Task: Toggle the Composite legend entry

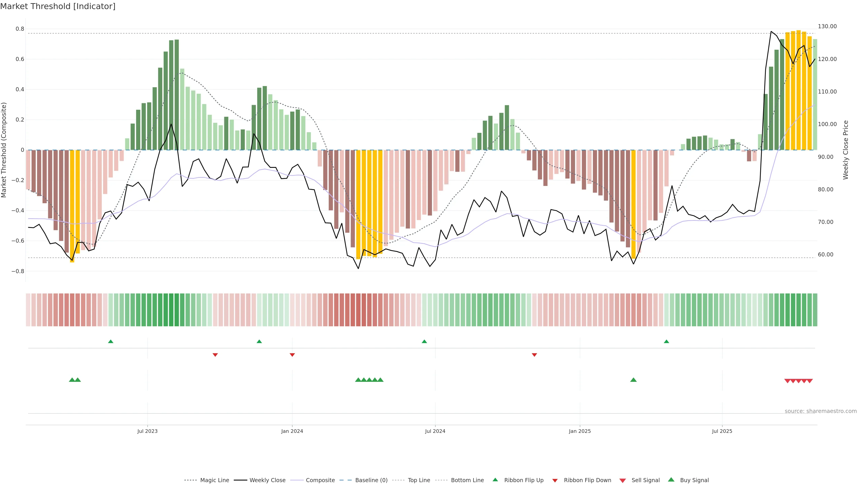Action: point(320,480)
